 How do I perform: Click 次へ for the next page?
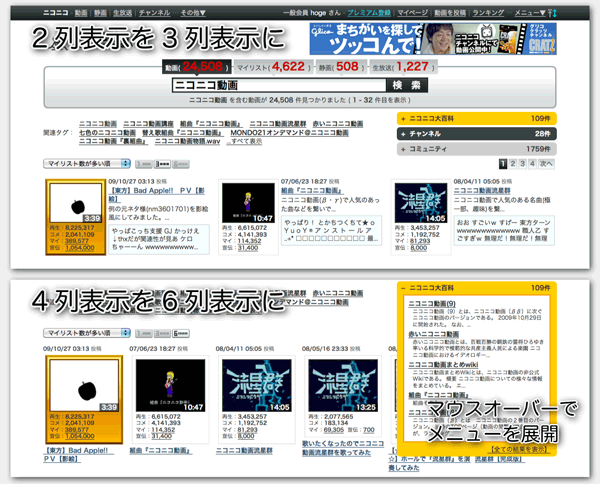[546, 164]
